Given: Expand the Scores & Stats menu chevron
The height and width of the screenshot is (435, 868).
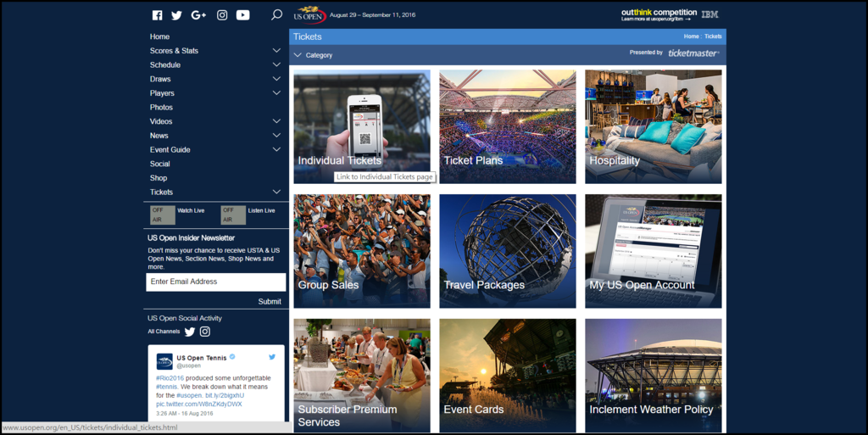Looking at the screenshot, I should click(276, 50).
